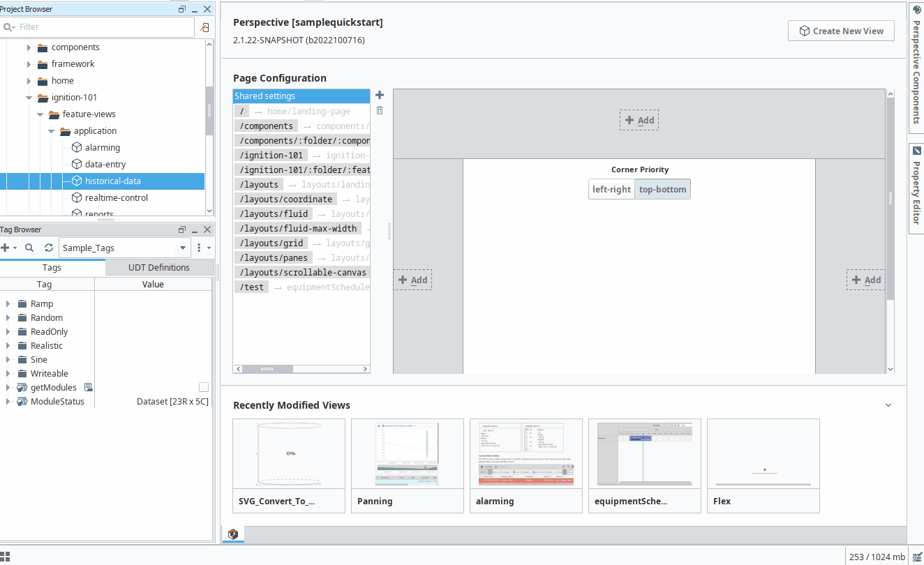Viewport: 924px width, 565px height.
Task: Click the add page plus icon
Action: 379,95
